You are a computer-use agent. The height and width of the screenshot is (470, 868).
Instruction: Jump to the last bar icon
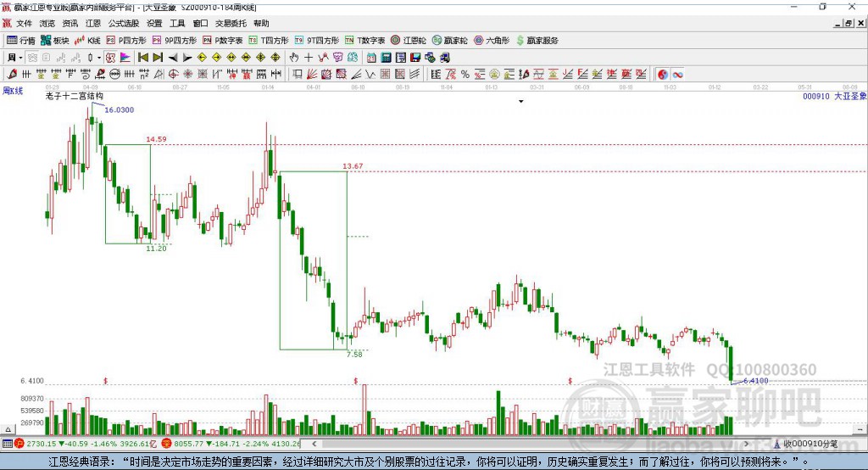pos(158,58)
